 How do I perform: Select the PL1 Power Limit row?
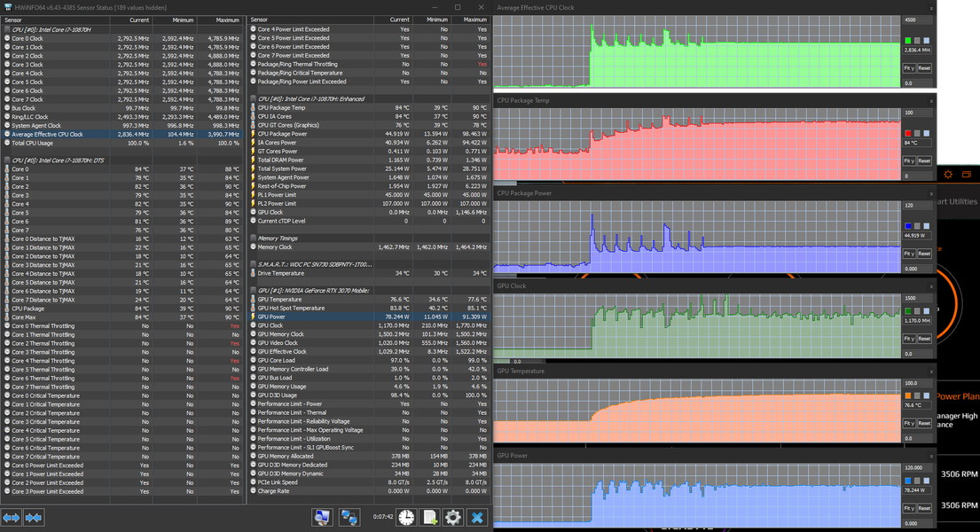click(x=369, y=195)
